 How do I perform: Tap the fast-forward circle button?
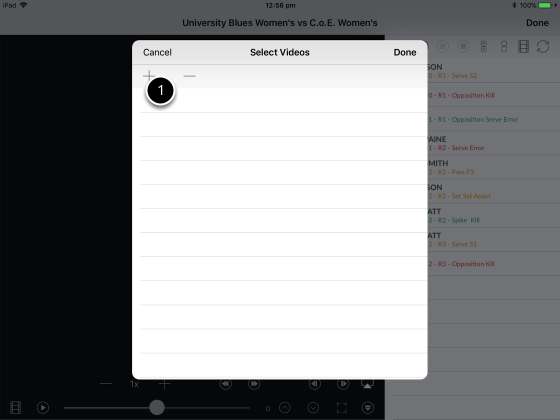(254, 384)
